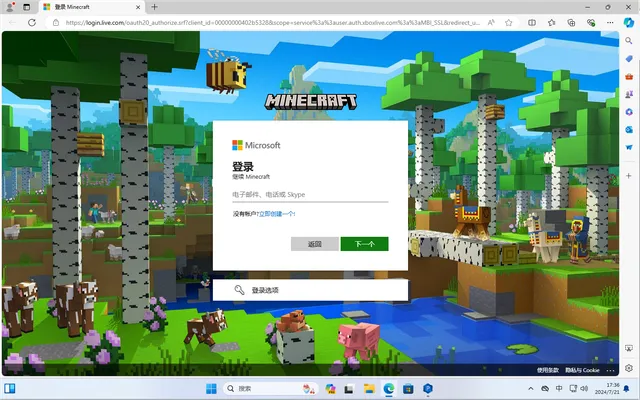
Task: Open Microsoft Store from the taskbar
Action: click(x=408, y=389)
